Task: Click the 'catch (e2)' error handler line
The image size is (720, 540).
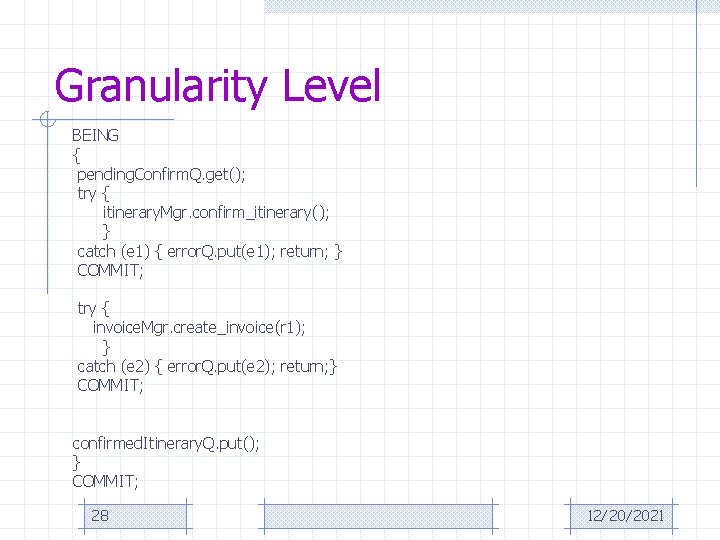Action: [x=207, y=366]
